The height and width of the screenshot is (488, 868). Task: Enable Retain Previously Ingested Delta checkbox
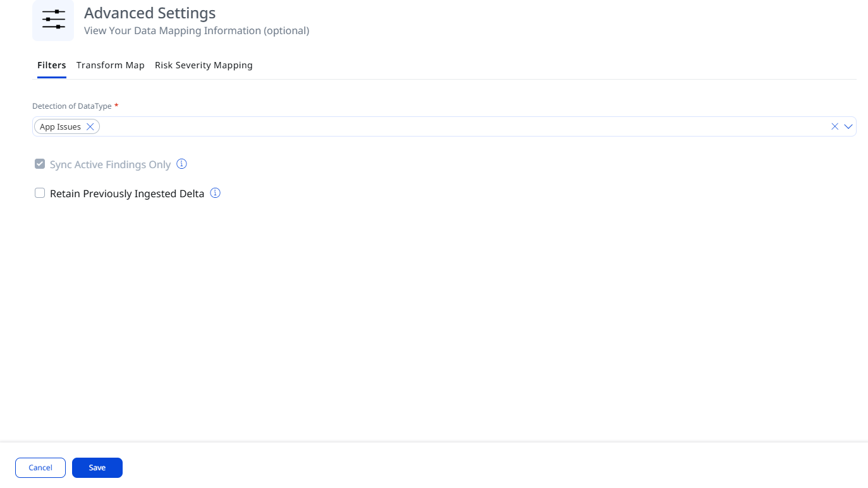[x=40, y=193]
